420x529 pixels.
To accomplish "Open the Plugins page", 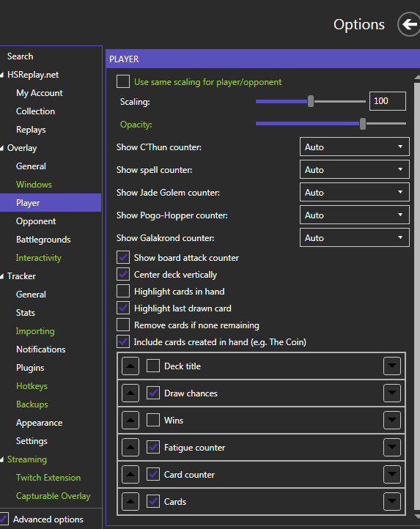I will click(30, 368).
